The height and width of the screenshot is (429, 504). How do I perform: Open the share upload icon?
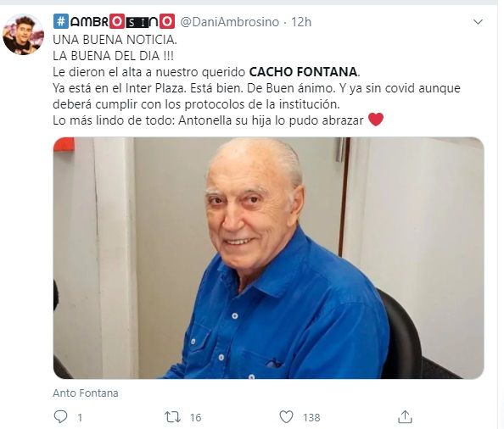pyautogui.click(x=405, y=416)
